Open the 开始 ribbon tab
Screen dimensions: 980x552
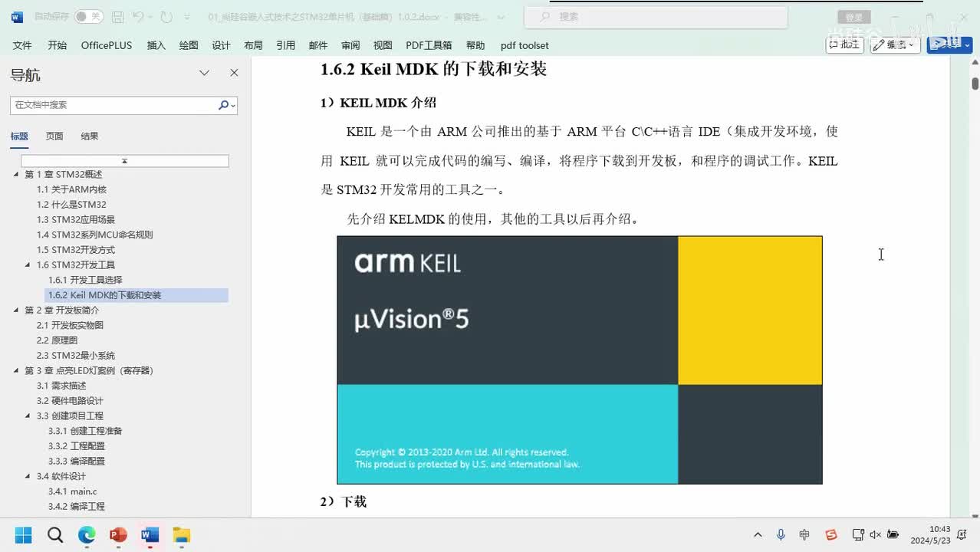58,45
